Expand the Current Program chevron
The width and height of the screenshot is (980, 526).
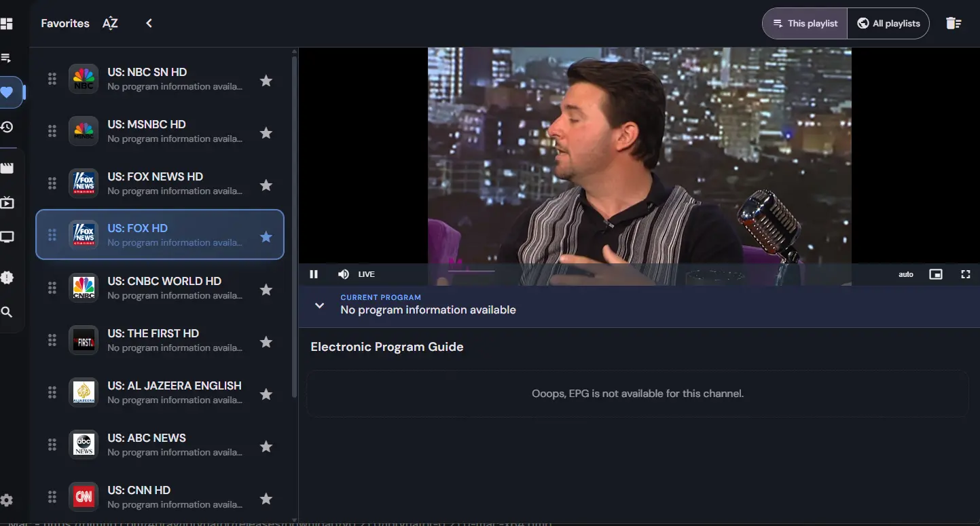tap(319, 305)
